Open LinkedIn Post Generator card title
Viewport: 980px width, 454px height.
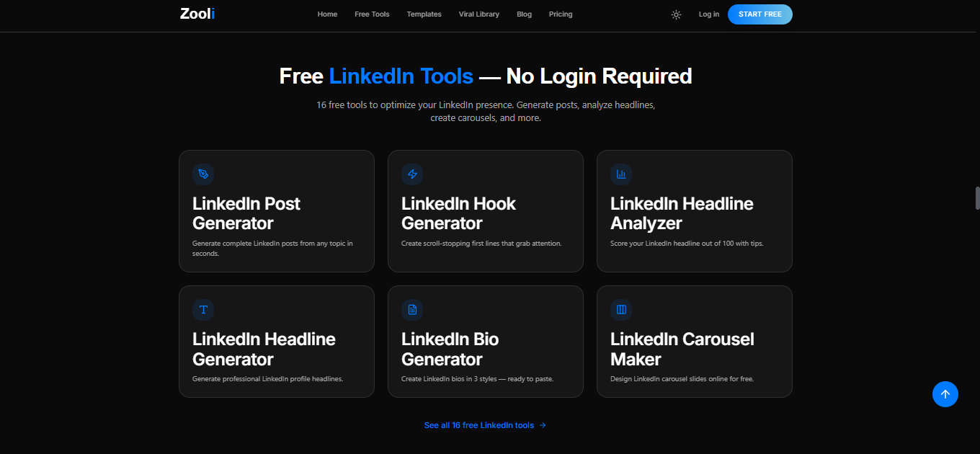246,213
